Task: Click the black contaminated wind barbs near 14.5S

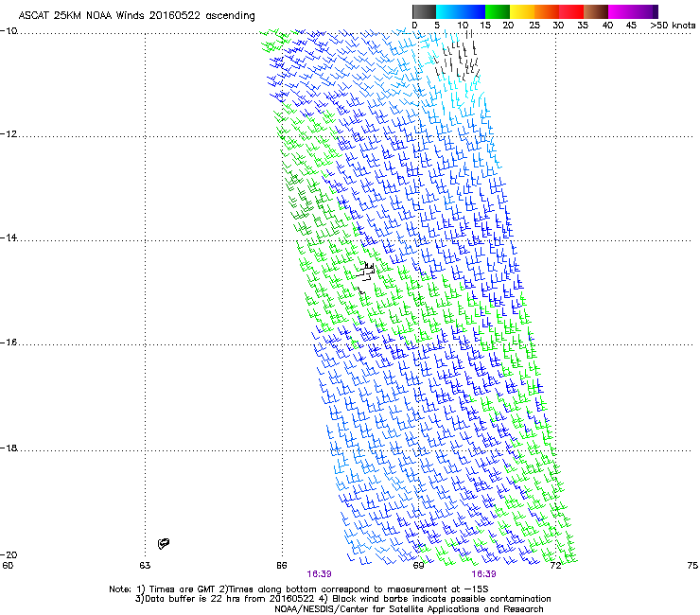Action: click(366, 273)
